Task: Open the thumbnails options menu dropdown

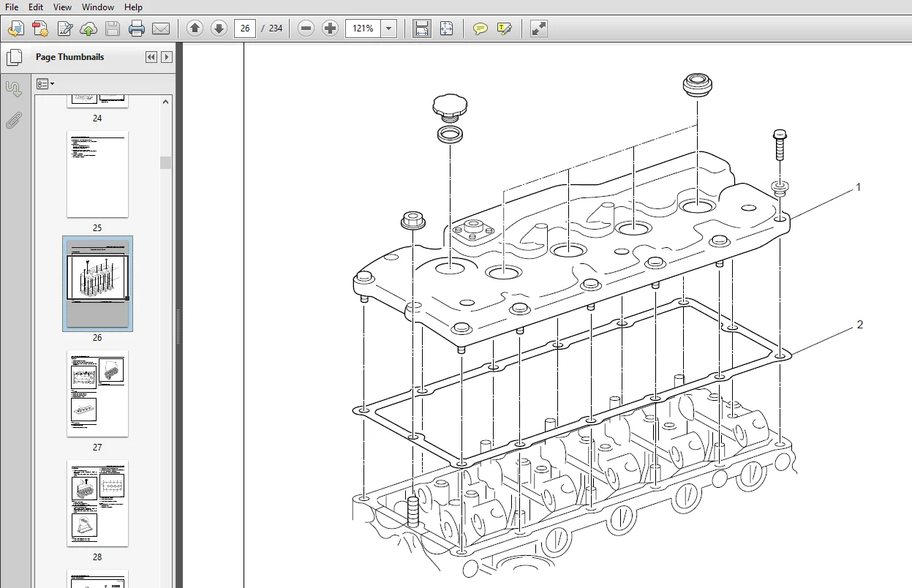Action: (x=45, y=84)
